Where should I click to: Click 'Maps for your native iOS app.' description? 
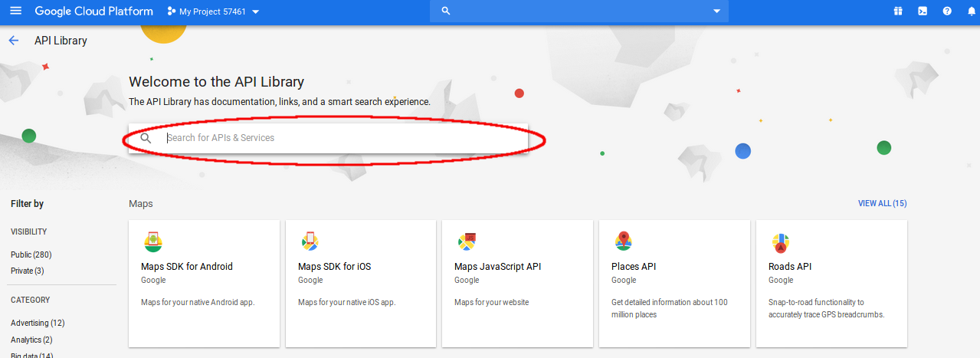click(x=346, y=302)
